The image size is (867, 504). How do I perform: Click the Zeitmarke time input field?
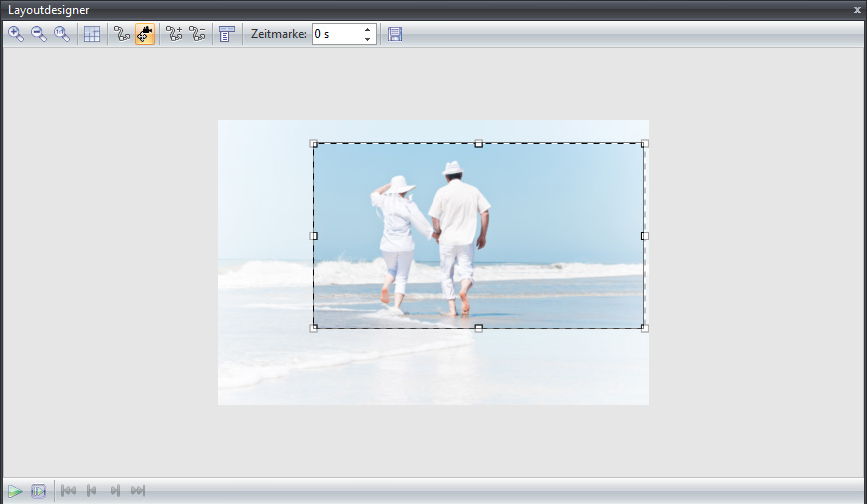click(x=335, y=34)
